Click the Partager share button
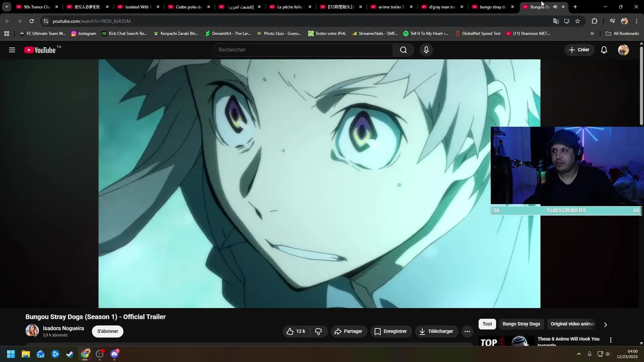This screenshot has height=362, width=644. tap(348, 331)
